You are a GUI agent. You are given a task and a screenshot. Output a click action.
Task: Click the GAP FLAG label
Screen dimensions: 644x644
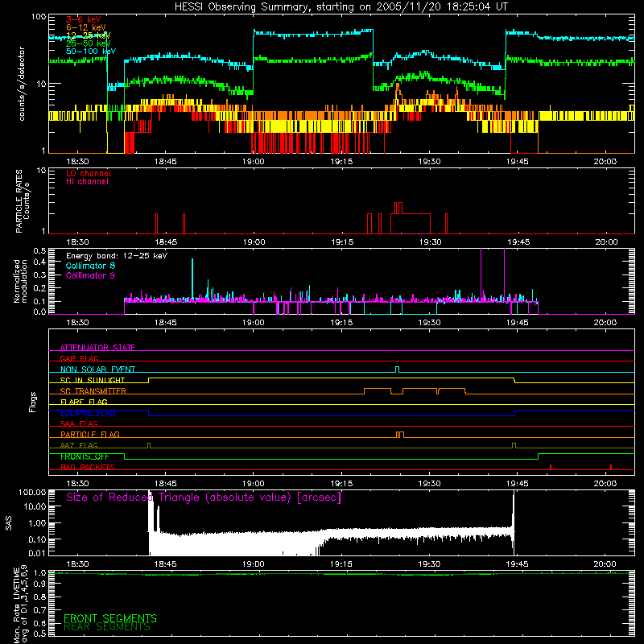coord(79,358)
